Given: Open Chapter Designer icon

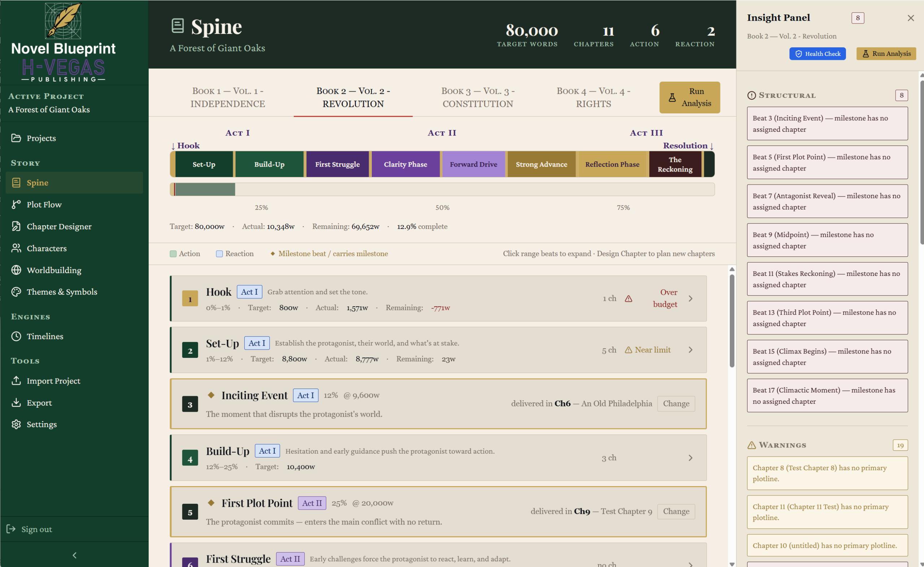Looking at the screenshot, I should [x=16, y=226].
